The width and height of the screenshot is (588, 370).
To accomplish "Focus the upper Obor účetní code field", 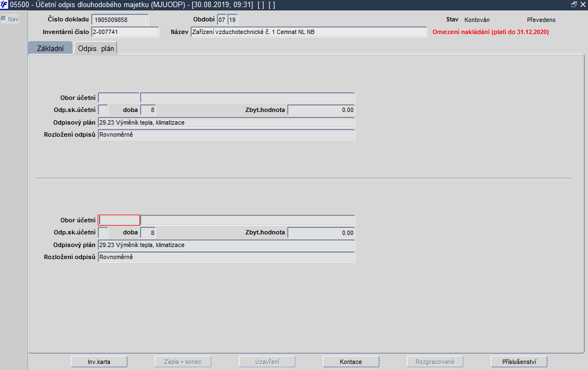I will [x=119, y=98].
